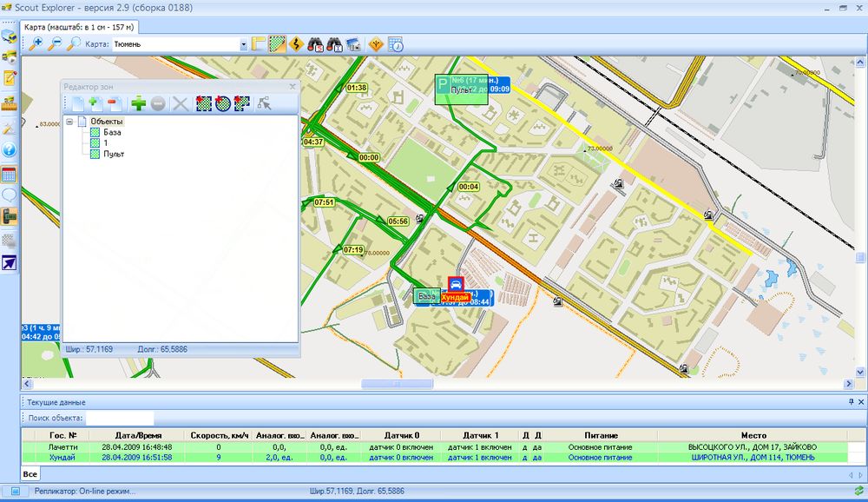Viewport: 868px width, 502px height.
Task: Toggle the calendar table sidebar icon
Action: pos(10,175)
